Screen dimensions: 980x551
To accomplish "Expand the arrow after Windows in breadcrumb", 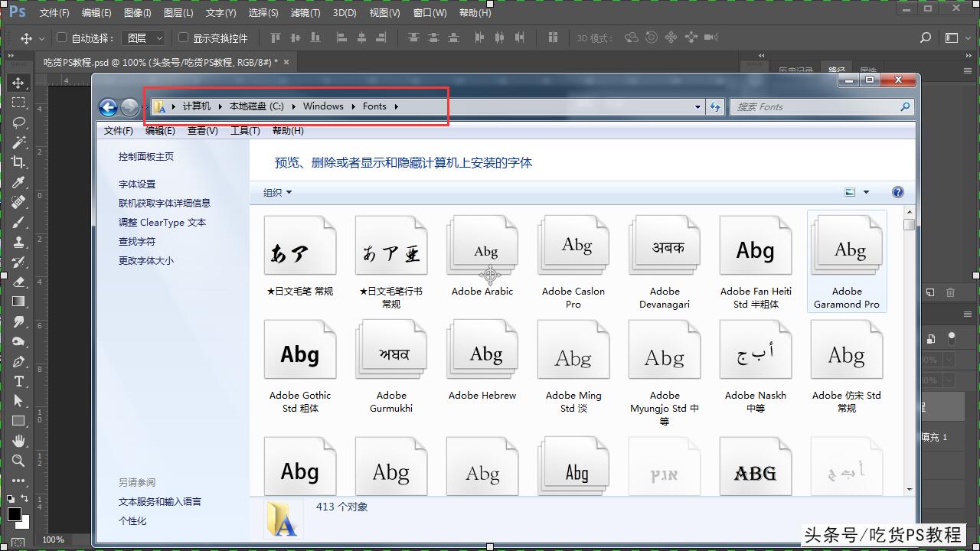I will (354, 106).
